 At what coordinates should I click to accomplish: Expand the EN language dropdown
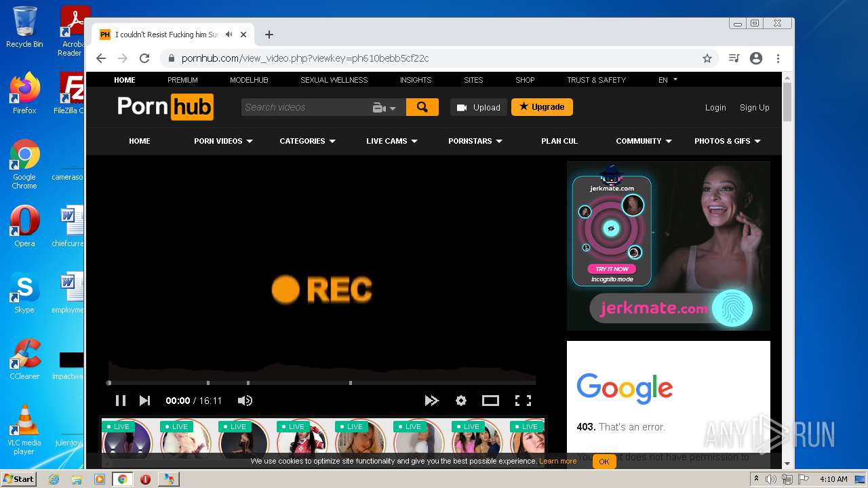pos(667,80)
